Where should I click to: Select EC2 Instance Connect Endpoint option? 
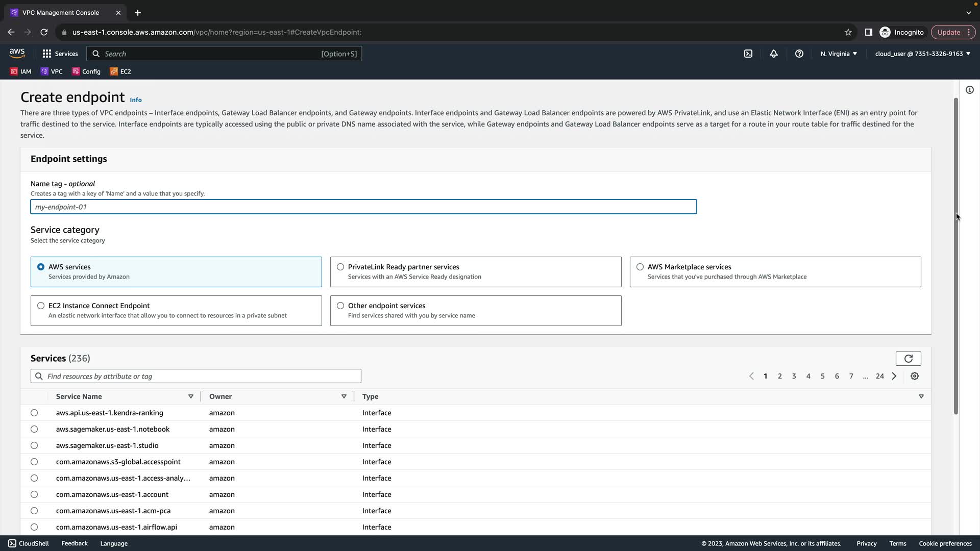[x=41, y=306]
